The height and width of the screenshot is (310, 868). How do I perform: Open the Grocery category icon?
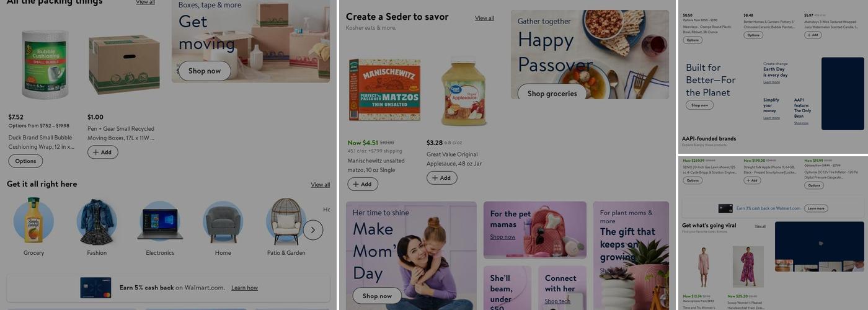[x=33, y=221]
